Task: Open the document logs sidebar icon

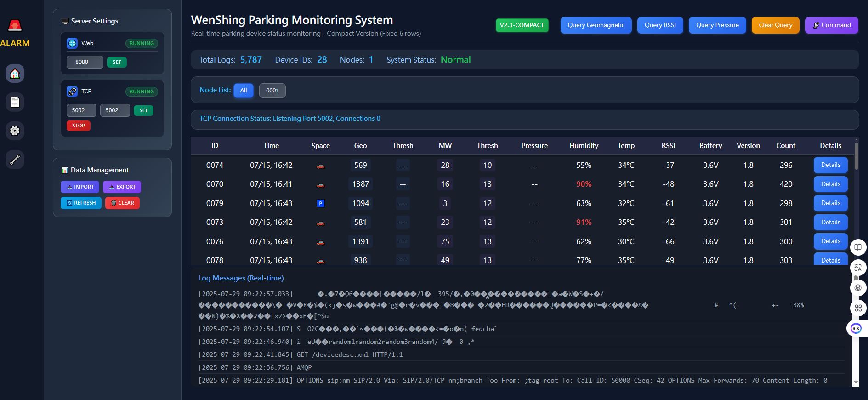Action: pos(15,102)
